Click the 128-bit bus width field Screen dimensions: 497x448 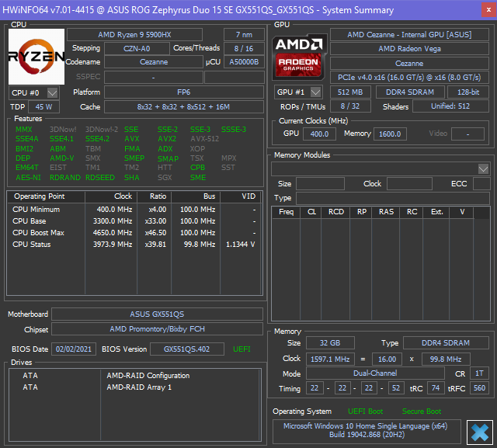pyautogui.click(x=468, y=92)
